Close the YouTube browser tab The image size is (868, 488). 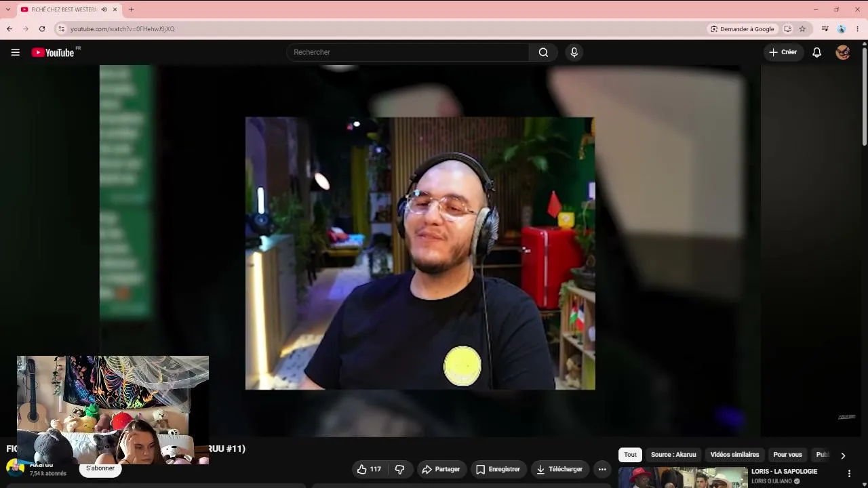115,9
